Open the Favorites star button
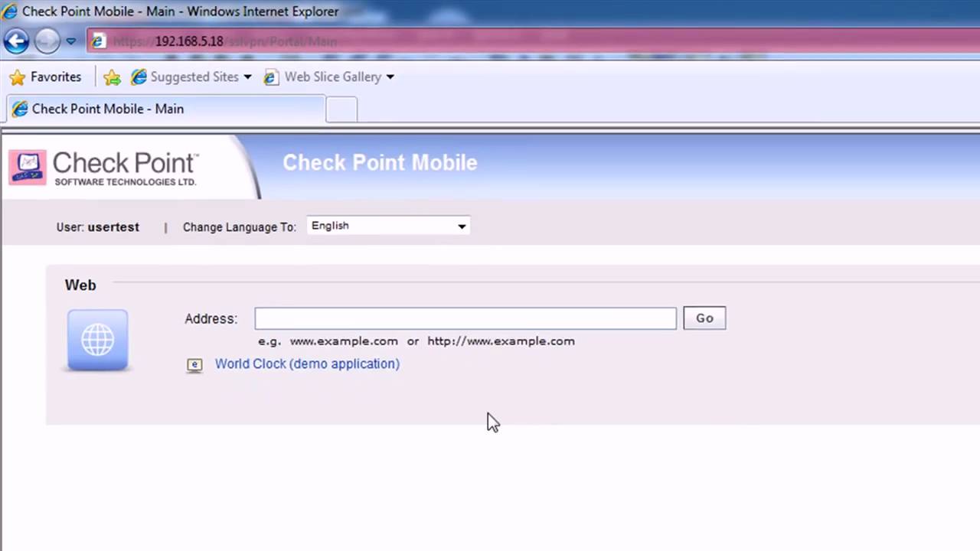Viewport: 980px width, 551px height. pyautogui.click(x=44, y=77)
